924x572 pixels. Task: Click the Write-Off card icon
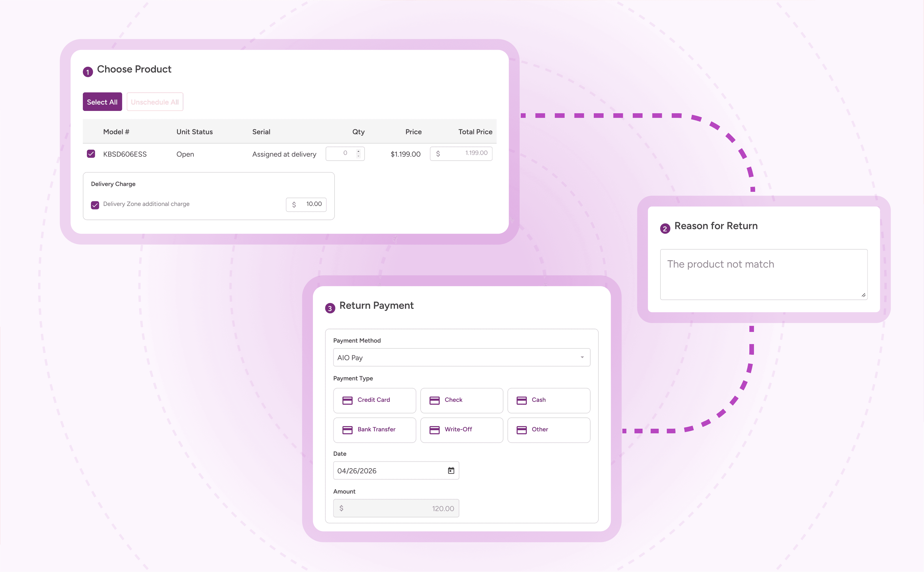pyautogui.click(x=435, y=430)
